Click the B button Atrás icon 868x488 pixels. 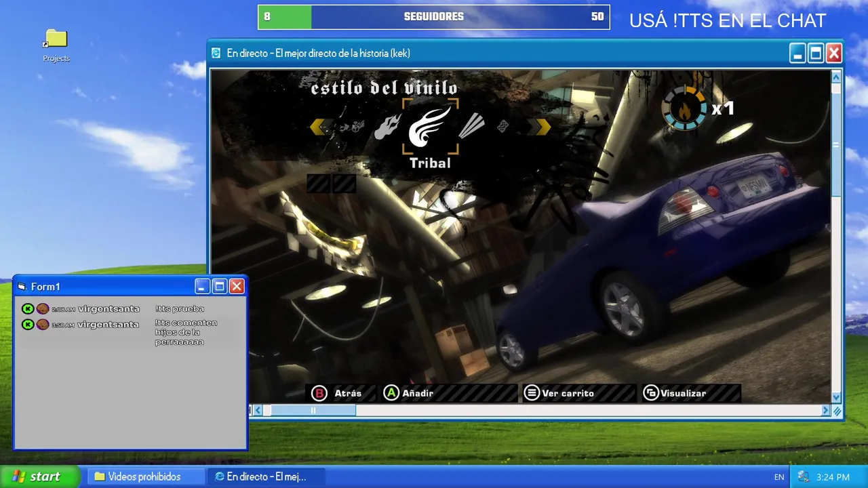319,393
